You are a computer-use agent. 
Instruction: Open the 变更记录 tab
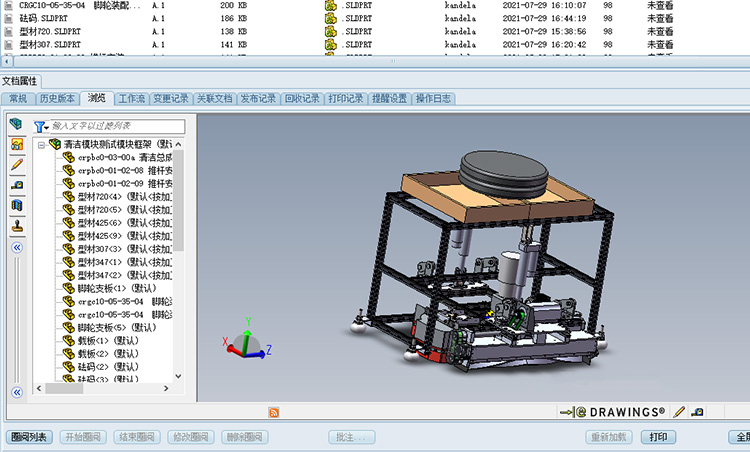click(171, 99)
